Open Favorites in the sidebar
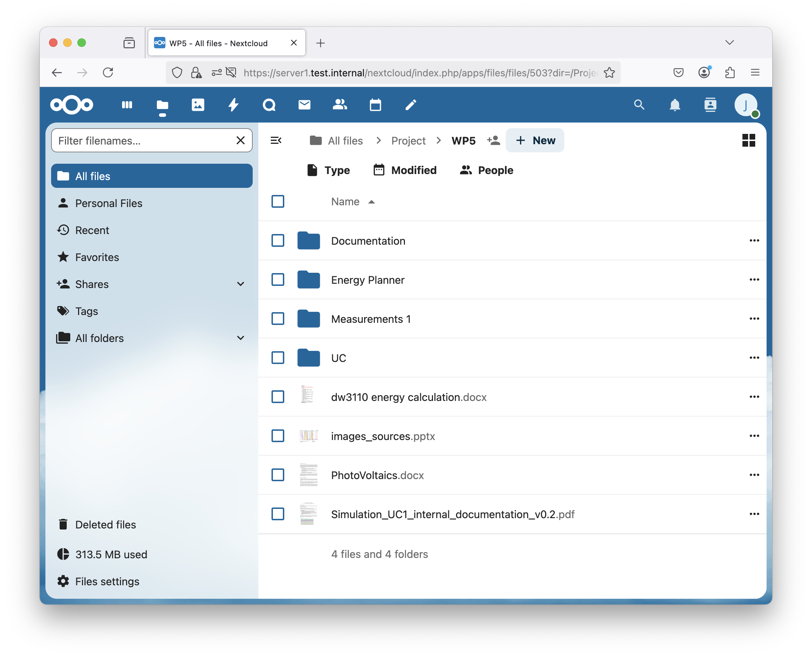This screenshot has width=812, height=657. click(97, 257)
